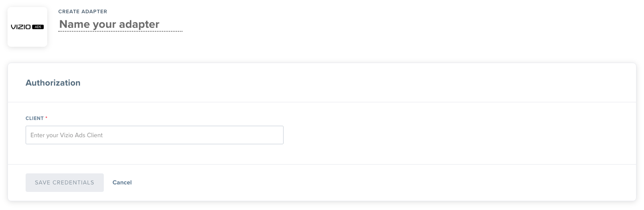
Task: Click the Vizio Ads logo thumbnail
Action: [x=27, y=27]
